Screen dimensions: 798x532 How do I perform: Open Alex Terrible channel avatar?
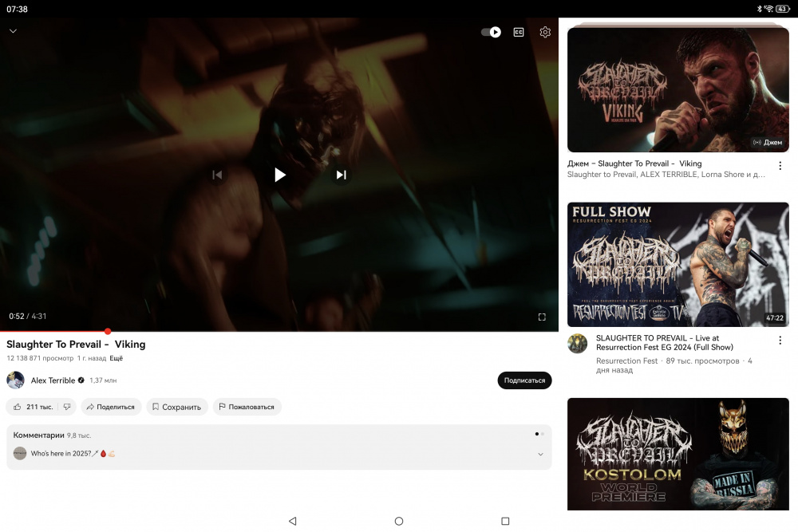15,380
